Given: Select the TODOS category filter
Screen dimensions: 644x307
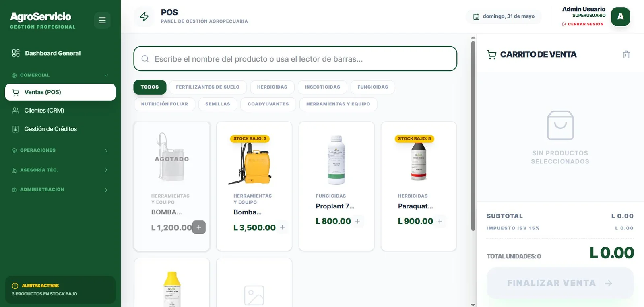Looking at the screenshot, I should click(x=150, y=87).
